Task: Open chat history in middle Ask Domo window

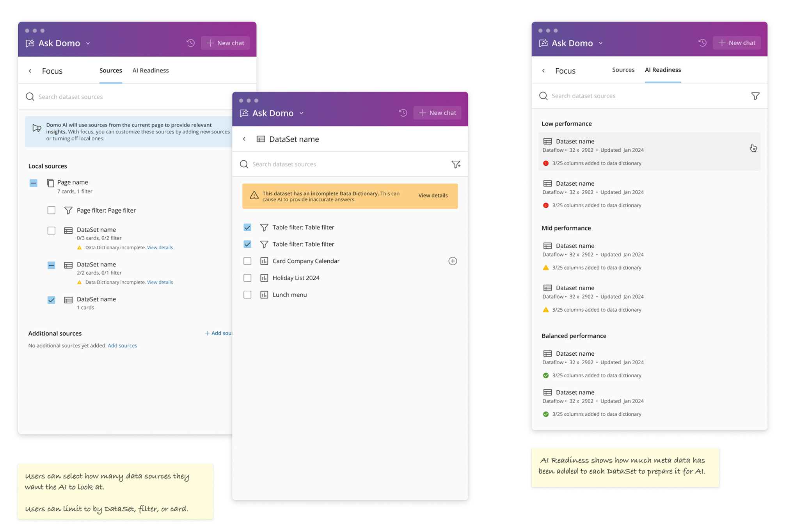Action: pos(403,113)
